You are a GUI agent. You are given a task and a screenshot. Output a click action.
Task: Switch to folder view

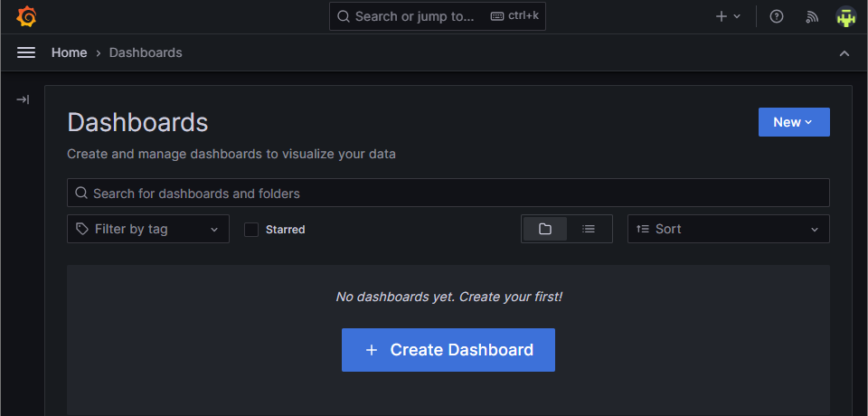(x=544, y=229)
